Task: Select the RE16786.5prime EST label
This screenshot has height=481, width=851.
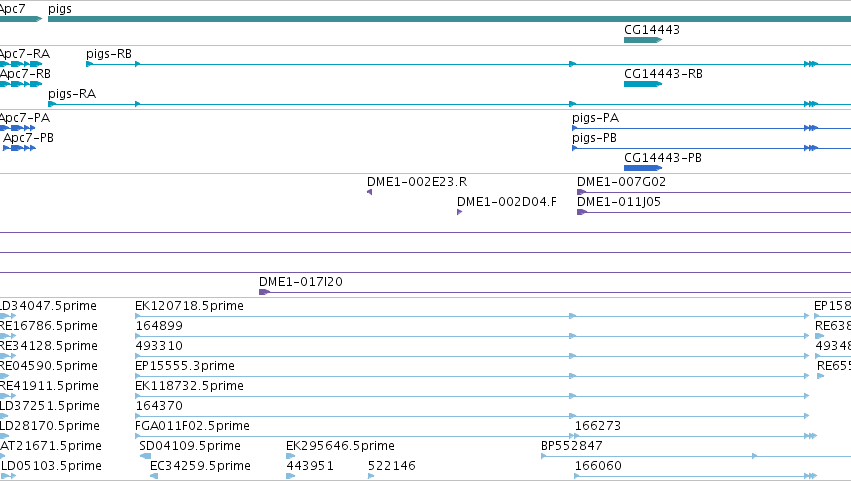Action: [x=49, y=326]
